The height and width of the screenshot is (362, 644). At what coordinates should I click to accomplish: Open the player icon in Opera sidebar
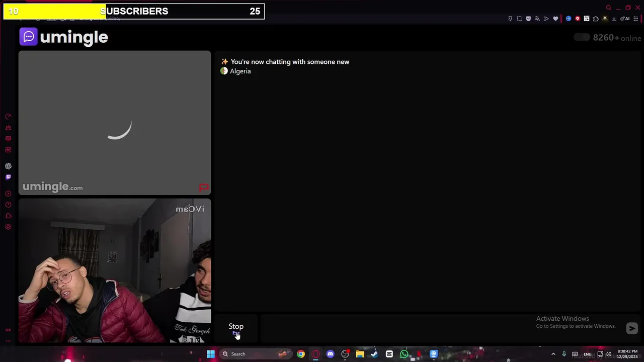point(8,194)
